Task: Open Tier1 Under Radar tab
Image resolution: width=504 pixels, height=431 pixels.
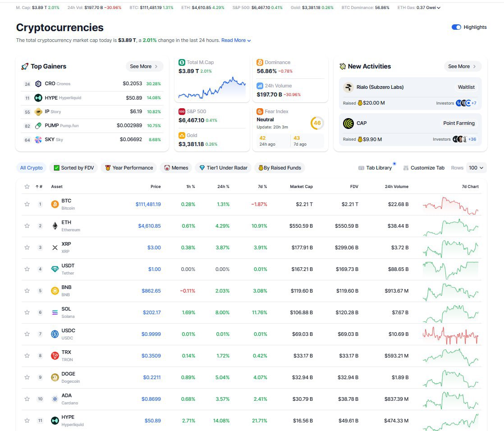Action: [224, 168]
